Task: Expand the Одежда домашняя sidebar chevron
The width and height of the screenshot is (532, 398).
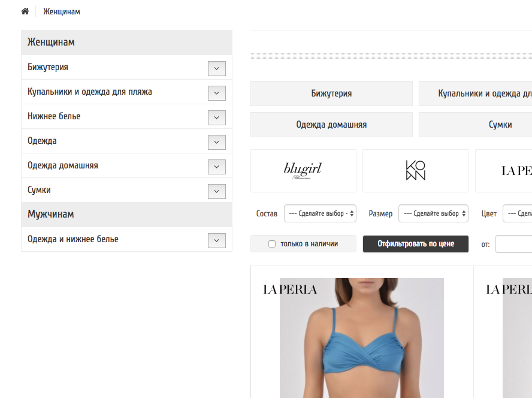Action: (x=216, y=167)
